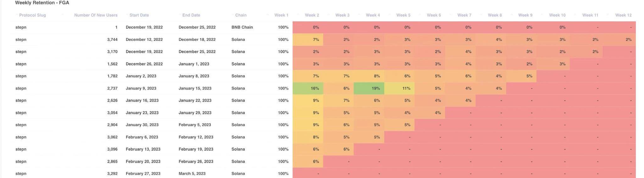Click the sort caret beside Protocol Slug
This screenshot has height=178, width=644.
point(17,15)
